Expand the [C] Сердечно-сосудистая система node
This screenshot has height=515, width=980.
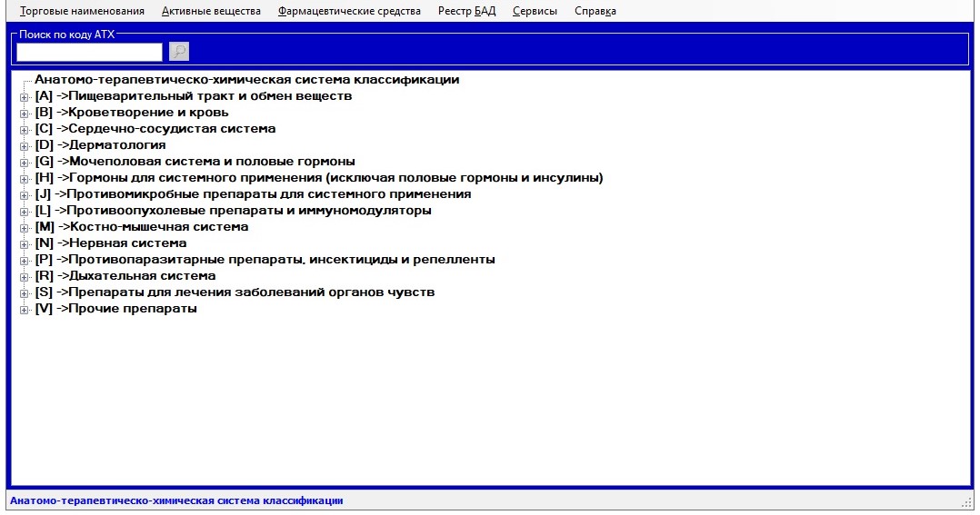pos(24,129)
